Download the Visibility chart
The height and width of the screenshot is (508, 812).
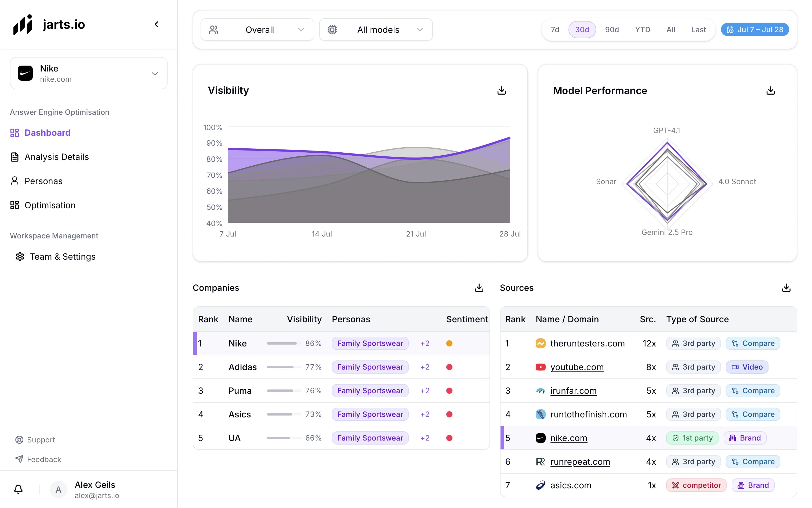click(502, 90)
